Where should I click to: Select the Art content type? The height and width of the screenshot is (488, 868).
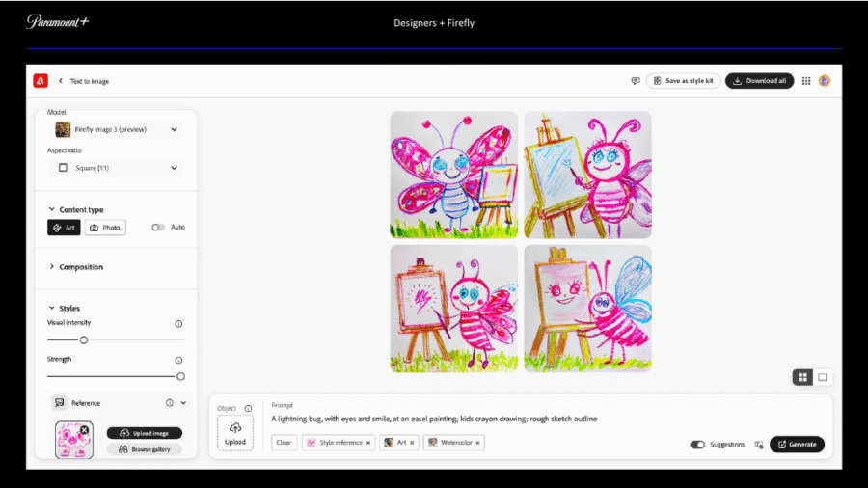64,228
